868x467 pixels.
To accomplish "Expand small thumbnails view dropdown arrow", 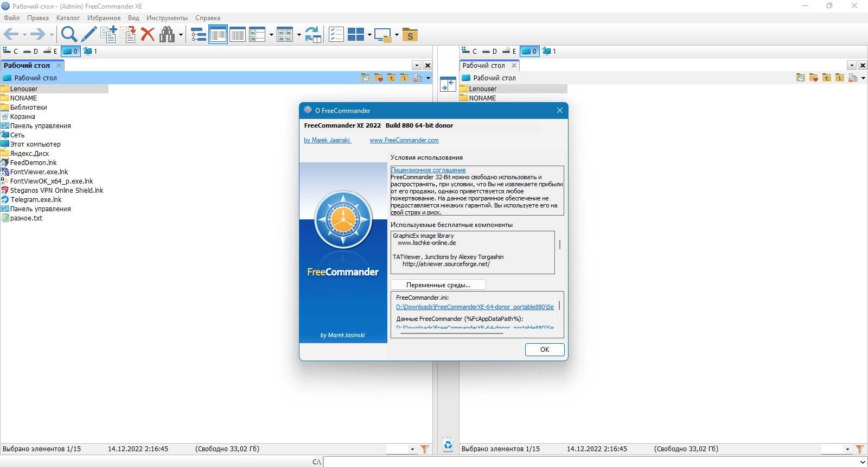I will coord(271,35).
